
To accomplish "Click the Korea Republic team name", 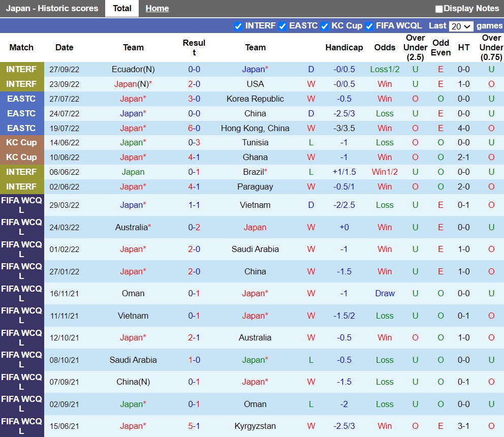I will (x=255, y=99).
